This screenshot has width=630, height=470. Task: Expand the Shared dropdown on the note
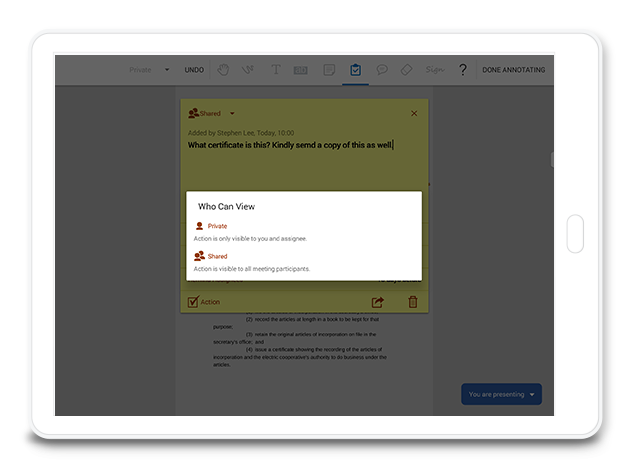pyautogui.click(x=212, y=113)
